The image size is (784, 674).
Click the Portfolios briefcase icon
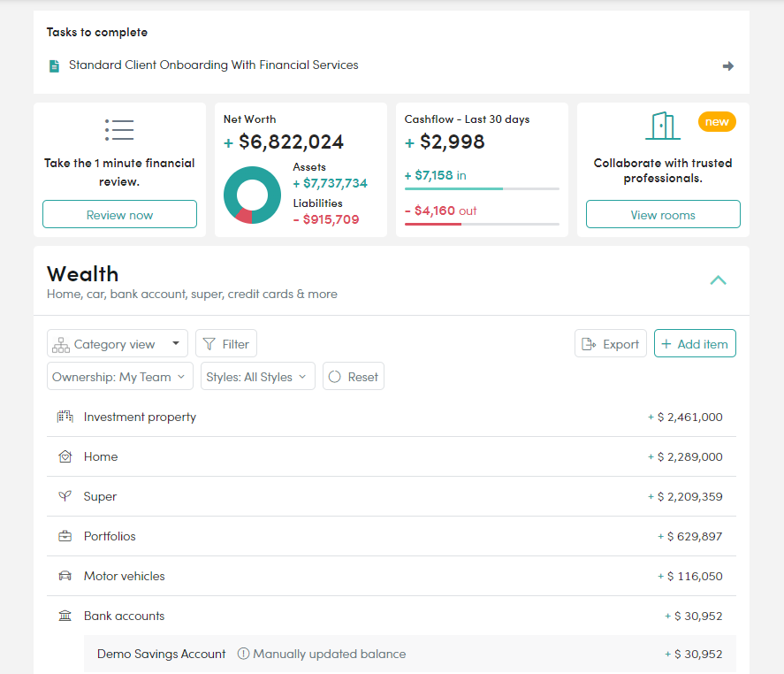(65, 536)
